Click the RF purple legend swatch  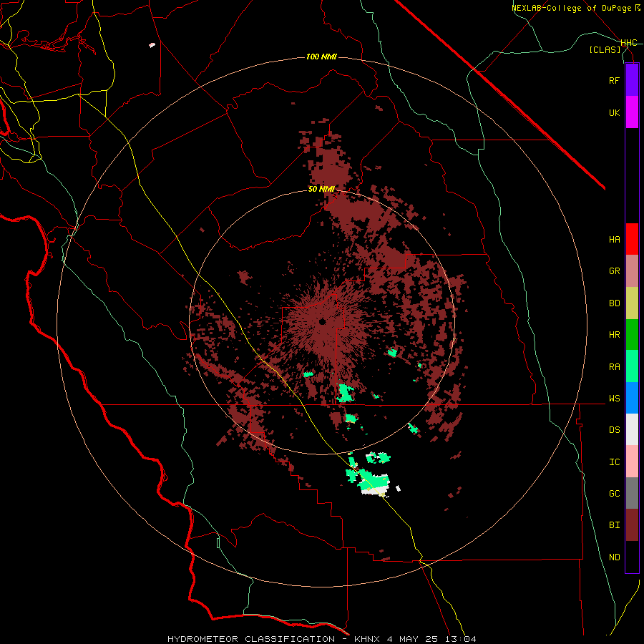tap(632, 80)
